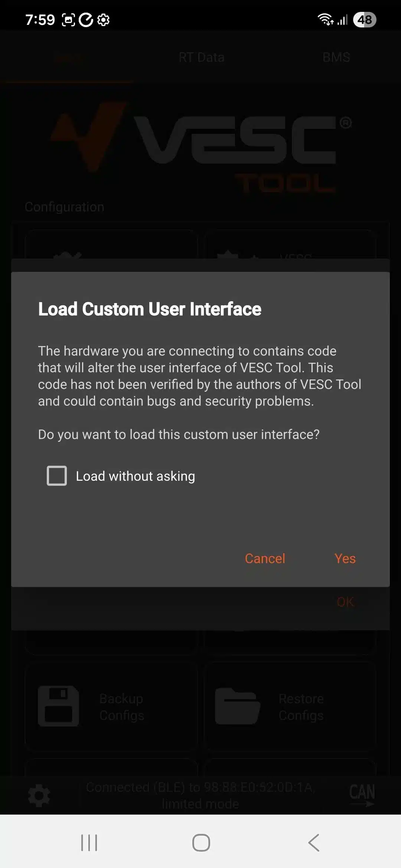Tap the Android back navigation arrow
Viewport: 401px width, 868px height.
coord(314,842)
